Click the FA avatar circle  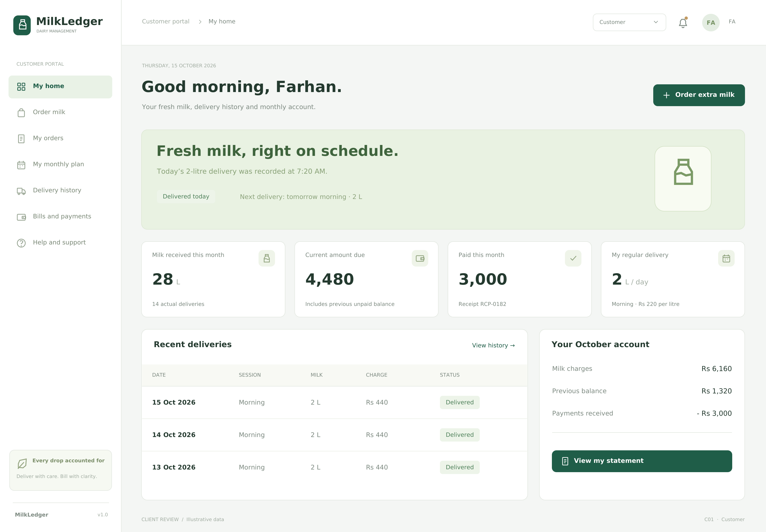(711, 22)
